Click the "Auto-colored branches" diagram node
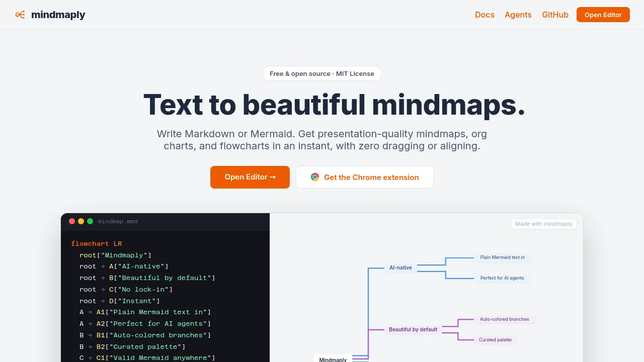 (x=504, y=319)
